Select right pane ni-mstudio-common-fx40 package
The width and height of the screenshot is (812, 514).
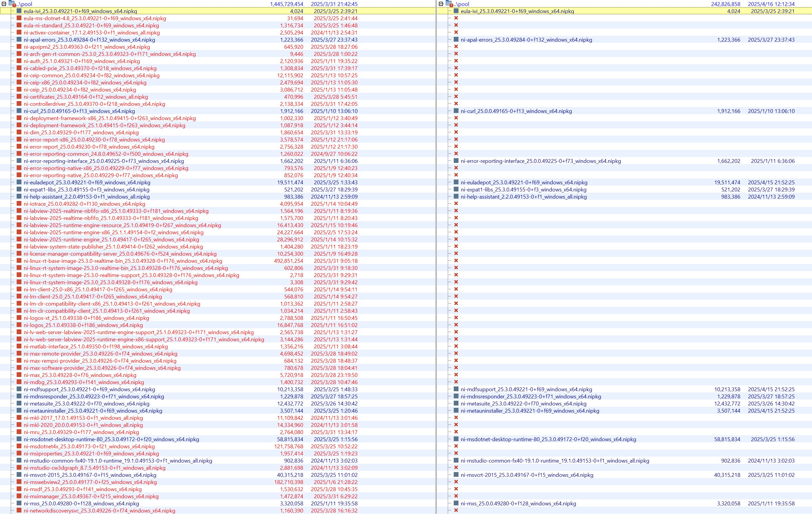[555, 461]
